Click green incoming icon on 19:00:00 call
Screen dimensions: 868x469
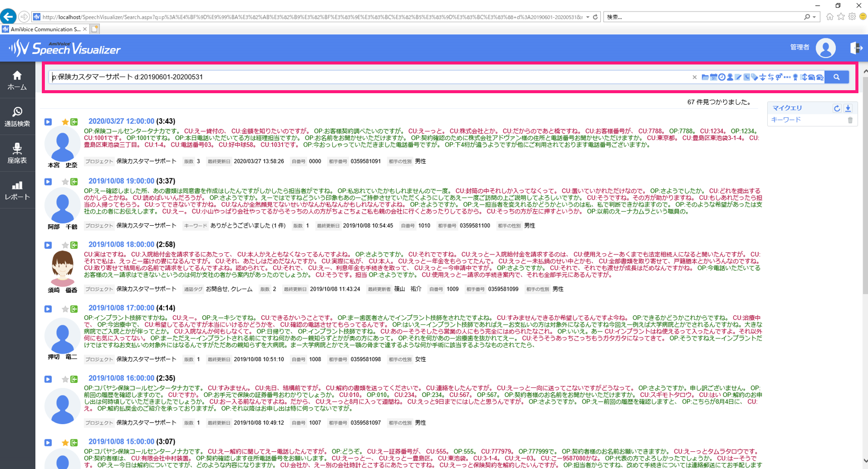tap(74, 181)
